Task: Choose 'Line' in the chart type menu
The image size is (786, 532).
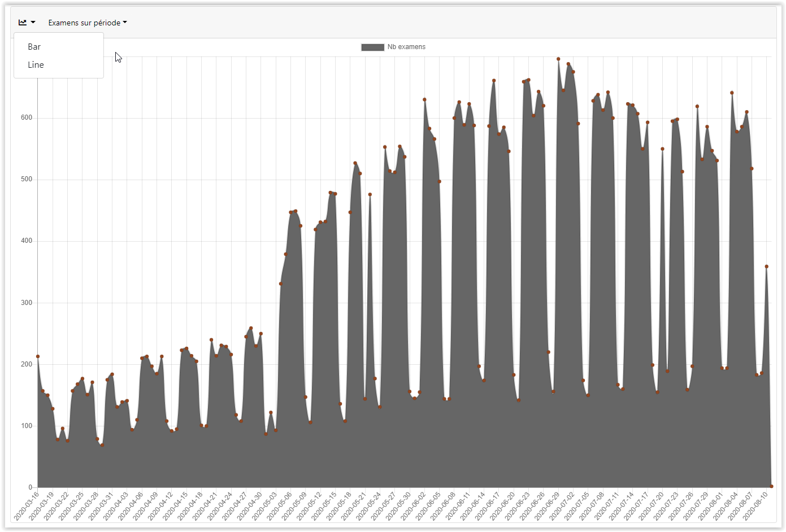Action: [36, 65]
